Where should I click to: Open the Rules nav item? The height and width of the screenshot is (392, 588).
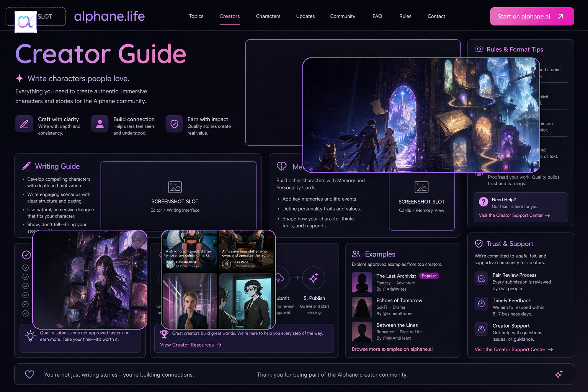tap(405, 16)
